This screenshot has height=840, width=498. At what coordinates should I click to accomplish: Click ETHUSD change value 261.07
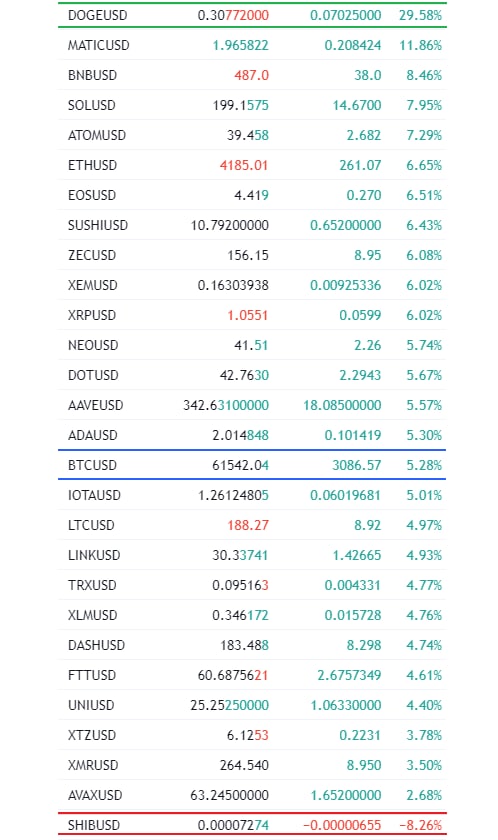(x=360, y=165)
